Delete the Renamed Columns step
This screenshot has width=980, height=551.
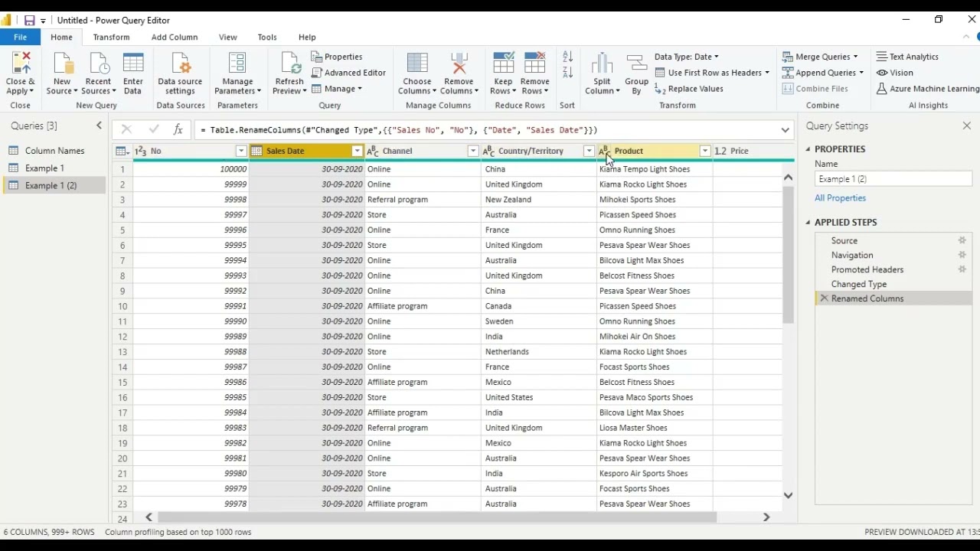(824, 298)
